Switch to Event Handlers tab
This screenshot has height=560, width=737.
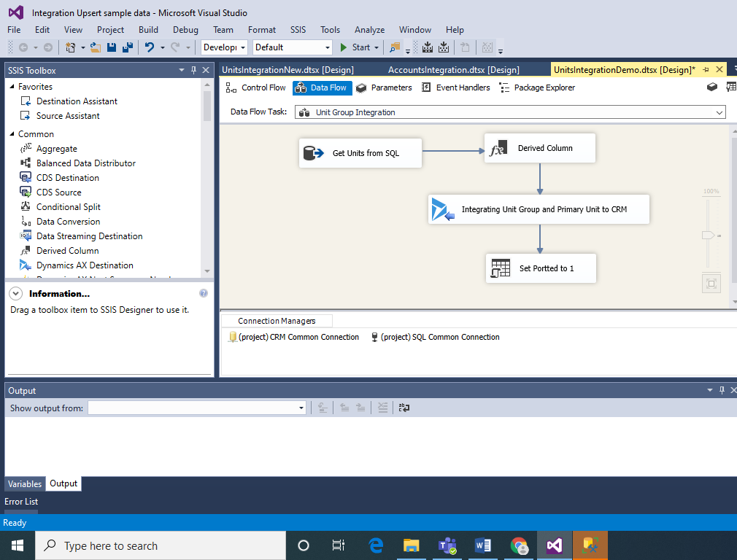pyautogui.click(x=455, y=87)
